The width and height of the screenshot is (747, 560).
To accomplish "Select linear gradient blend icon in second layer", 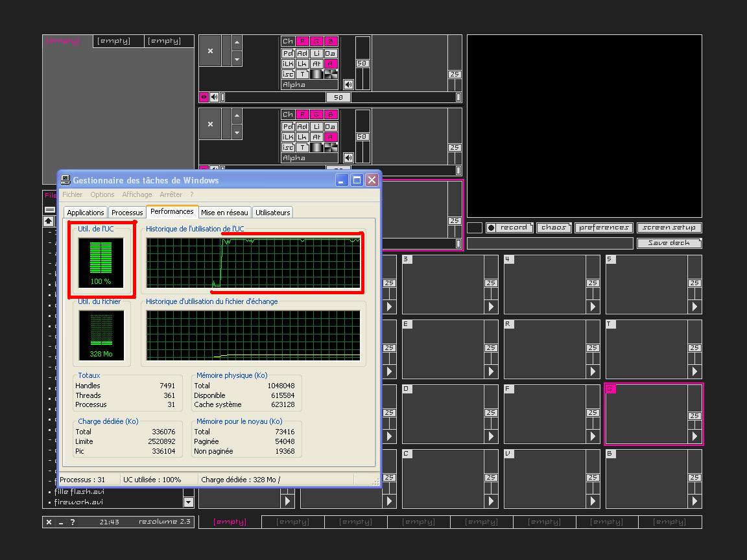I will click(316, 148).
